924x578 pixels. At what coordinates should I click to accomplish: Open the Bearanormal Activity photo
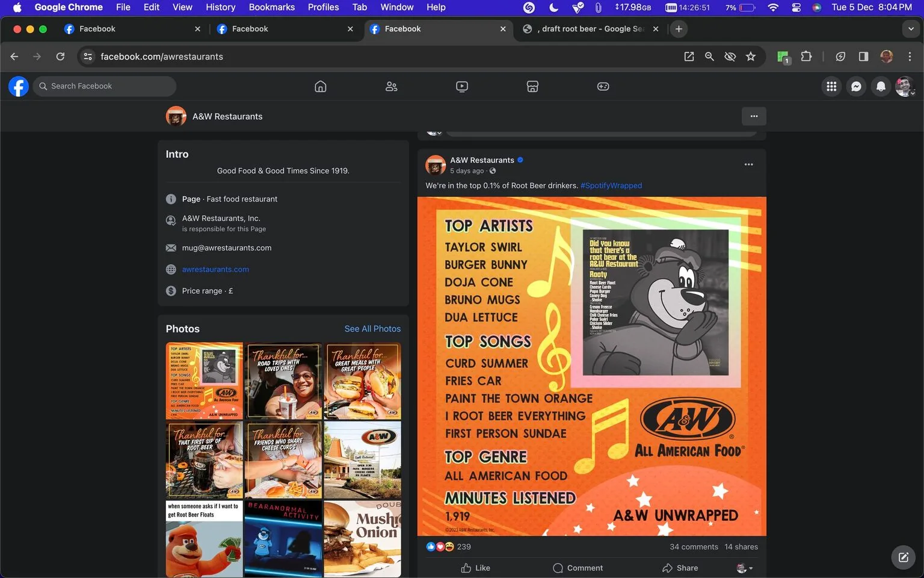(283, 539)
